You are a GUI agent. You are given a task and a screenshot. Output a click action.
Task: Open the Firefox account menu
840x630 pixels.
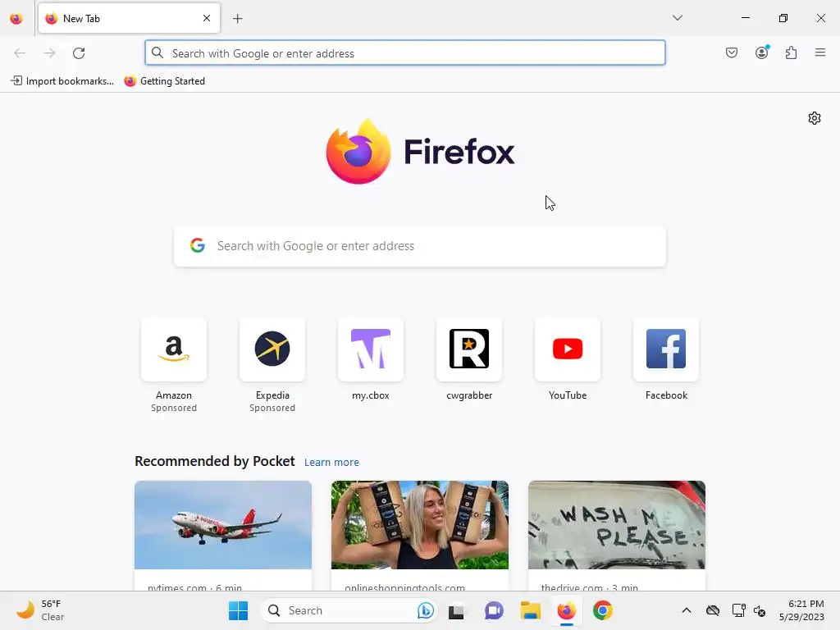762,52
